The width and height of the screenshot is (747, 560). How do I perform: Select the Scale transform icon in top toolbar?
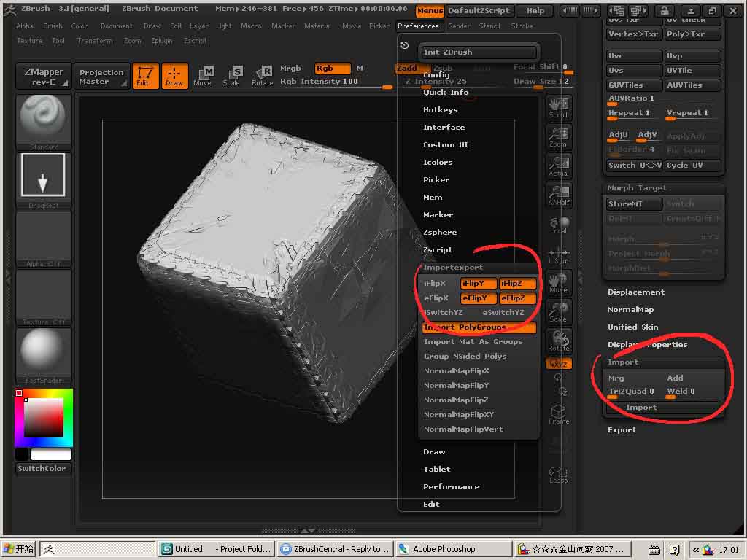[x=231, y=76]
